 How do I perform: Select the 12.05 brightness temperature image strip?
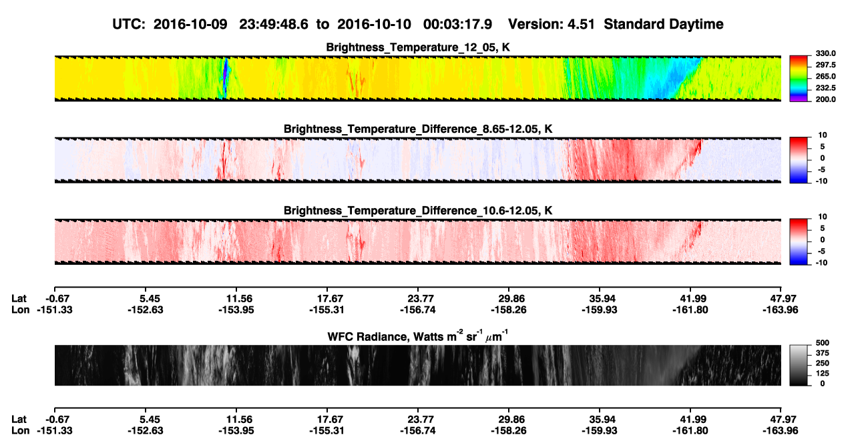pyautogui.click(x=417, y=78)
